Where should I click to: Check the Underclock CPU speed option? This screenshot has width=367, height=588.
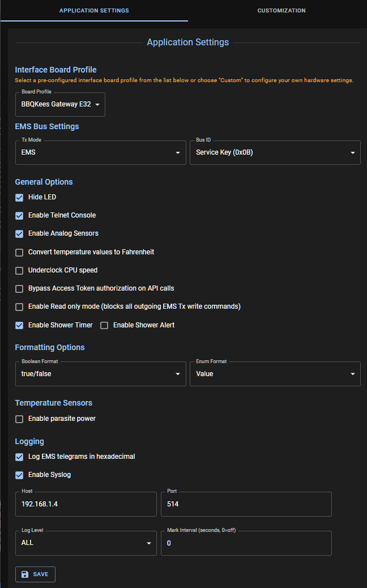pyautogui.click(x=19, y=270)
